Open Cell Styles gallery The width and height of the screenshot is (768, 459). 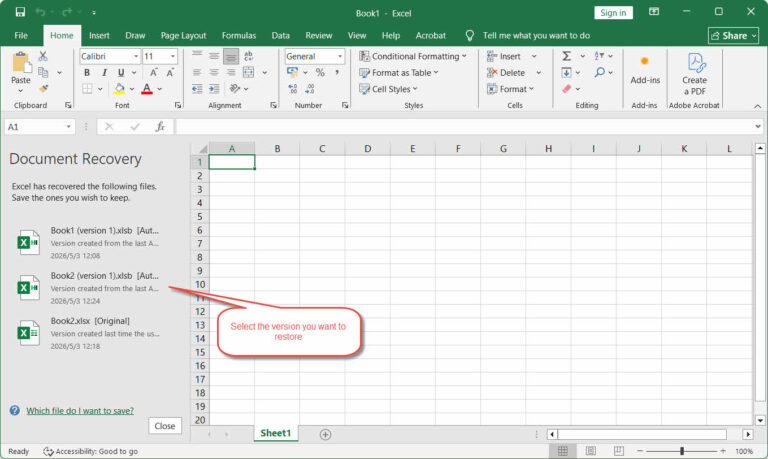(x=388, y=89)
